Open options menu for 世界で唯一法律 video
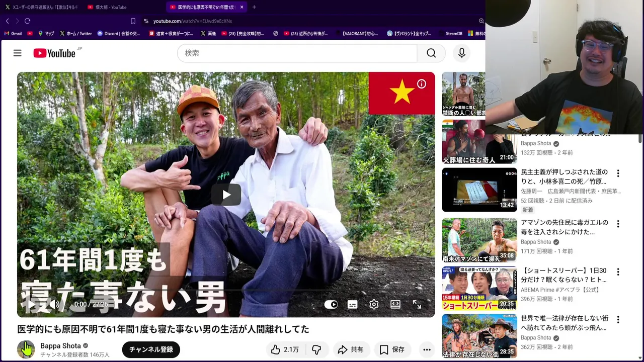 pyautogui.click(x=618, y=320)
